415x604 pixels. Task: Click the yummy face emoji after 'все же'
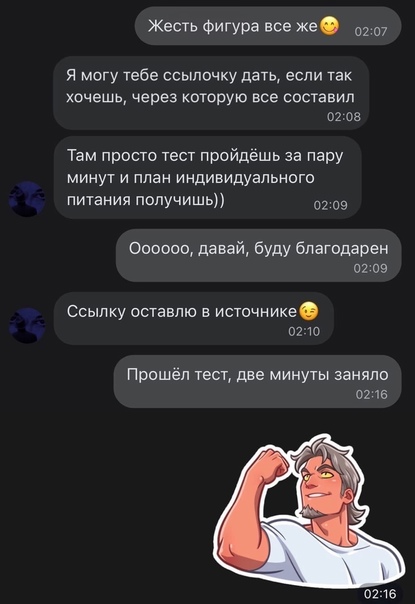329,26
